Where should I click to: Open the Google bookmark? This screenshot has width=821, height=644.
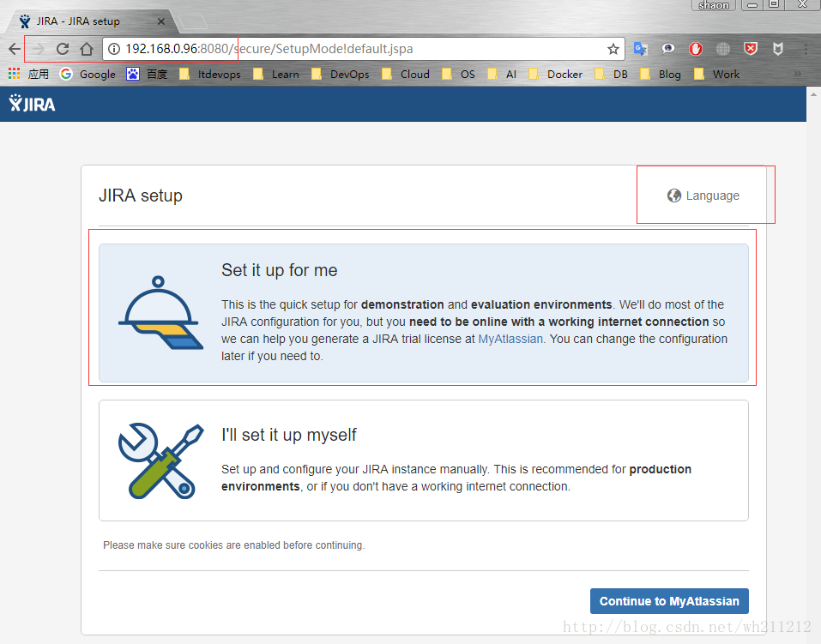point(88,75)
